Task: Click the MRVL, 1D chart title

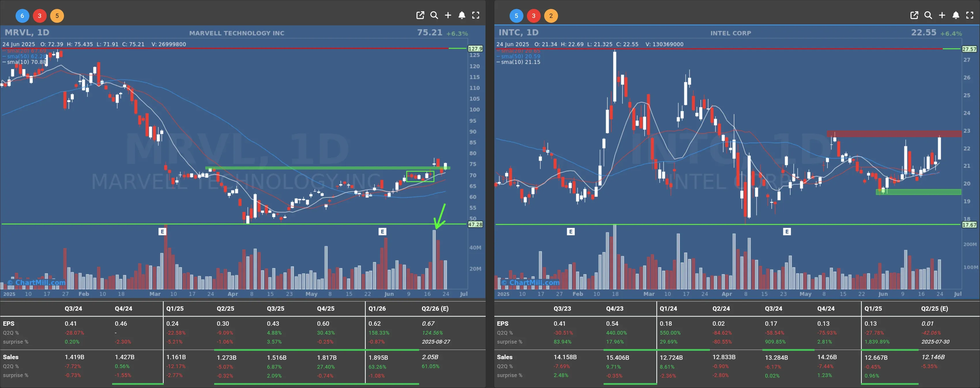Action: [x=27, y=32]
